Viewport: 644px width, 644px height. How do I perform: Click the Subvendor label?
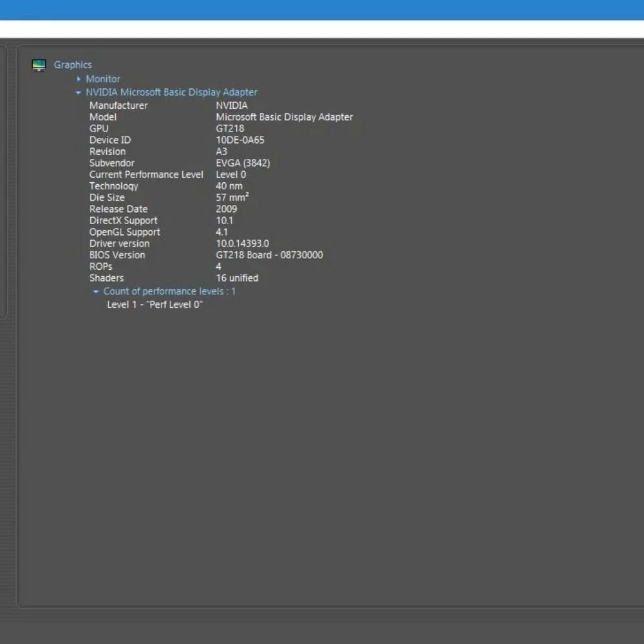click(x=111, y=163)
